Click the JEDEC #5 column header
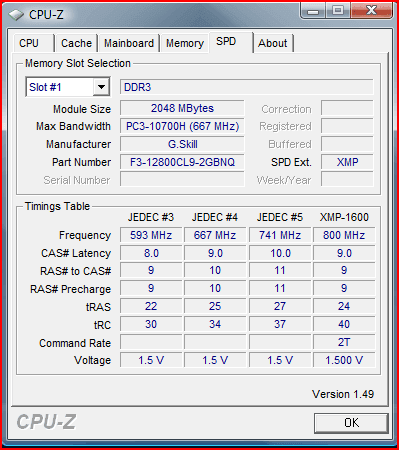Image resolution: width=399 pixels, height=450 pixels. (x=280, y=217)
